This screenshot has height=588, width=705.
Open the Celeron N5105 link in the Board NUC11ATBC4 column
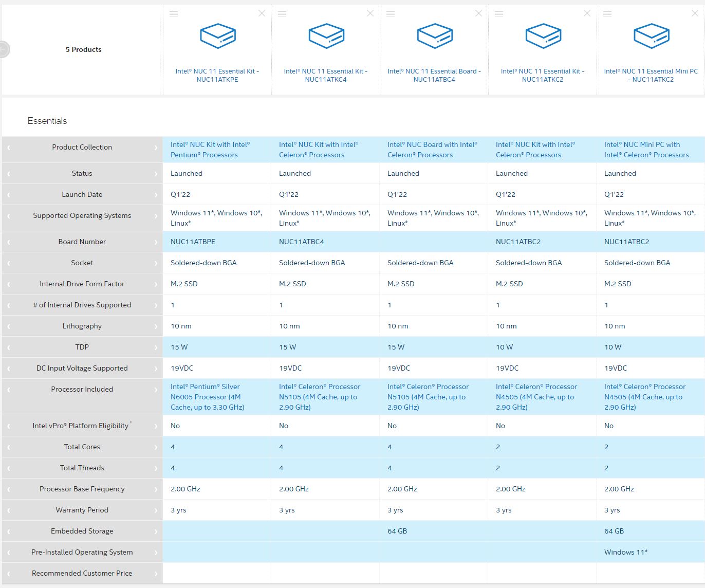point(428,397)
